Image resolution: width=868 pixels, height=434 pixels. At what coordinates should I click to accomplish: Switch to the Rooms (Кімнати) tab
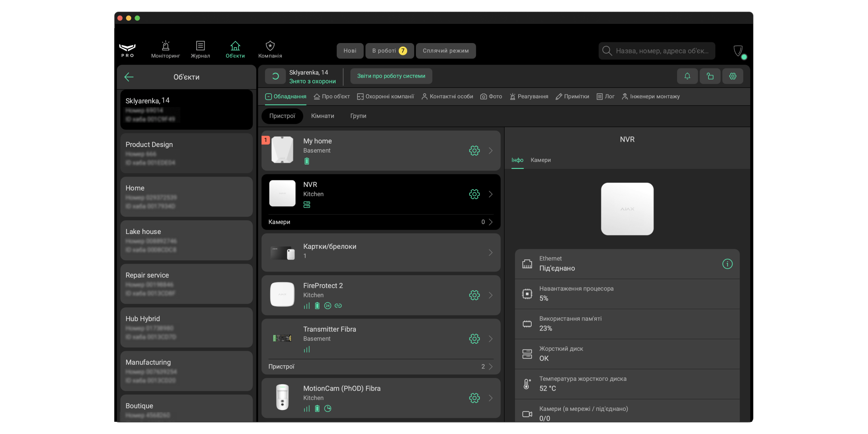[323, 116]
